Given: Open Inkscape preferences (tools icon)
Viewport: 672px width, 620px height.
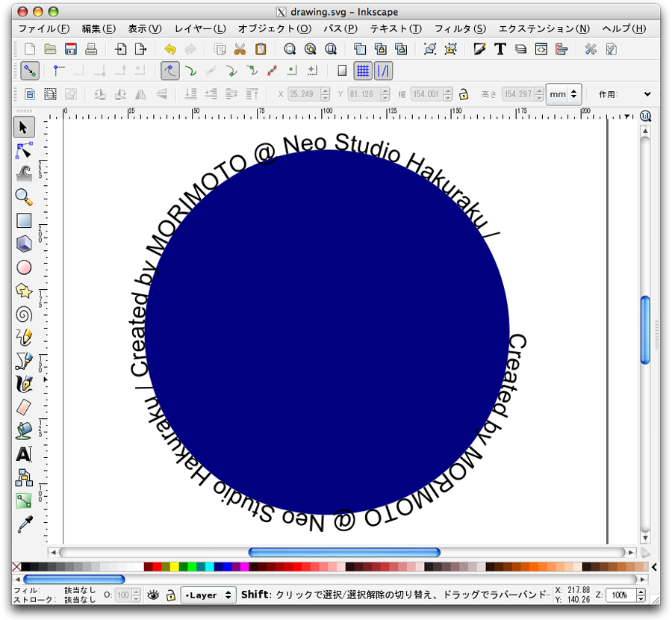Looking at the screenshot, I should pos(591,49).
